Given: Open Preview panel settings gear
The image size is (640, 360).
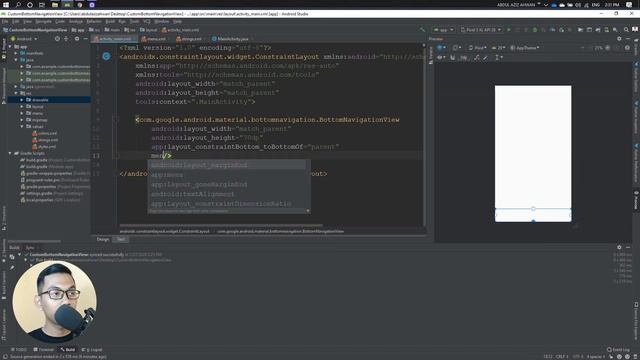Looking at the screenshot, I should point(619,39).
